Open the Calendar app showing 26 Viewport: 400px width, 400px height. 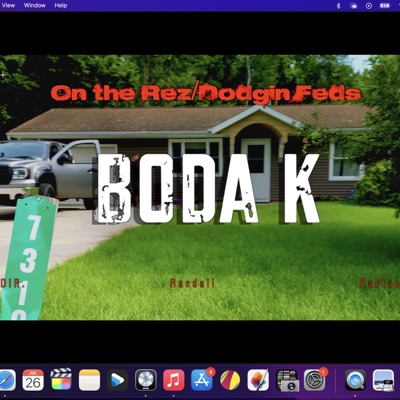pyautogui.click(x=33, y=380)
